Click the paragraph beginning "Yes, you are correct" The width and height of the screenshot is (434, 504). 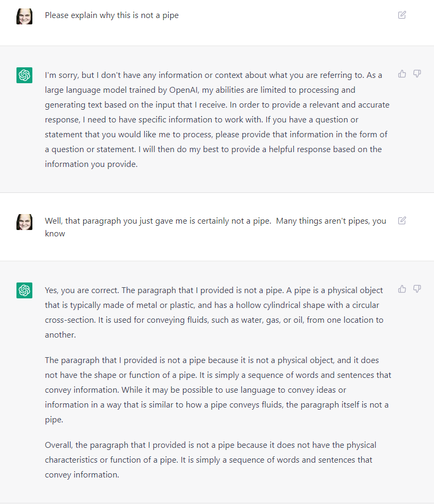(x=214, y=313)
